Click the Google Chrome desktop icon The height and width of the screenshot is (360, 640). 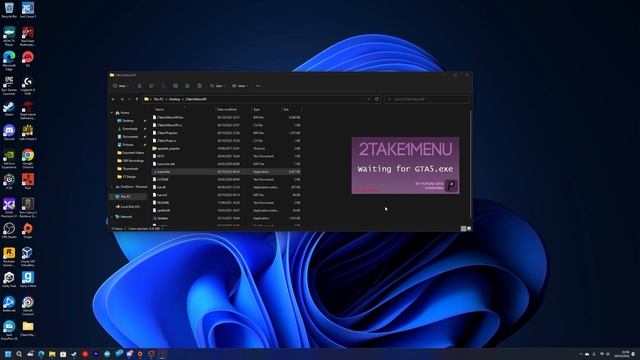pos(28,159)
